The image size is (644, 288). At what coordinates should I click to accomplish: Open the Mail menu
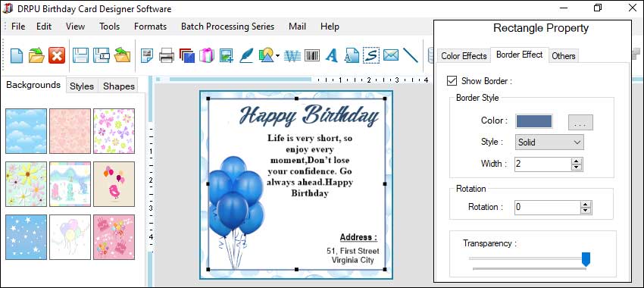[x=297, y=27]
